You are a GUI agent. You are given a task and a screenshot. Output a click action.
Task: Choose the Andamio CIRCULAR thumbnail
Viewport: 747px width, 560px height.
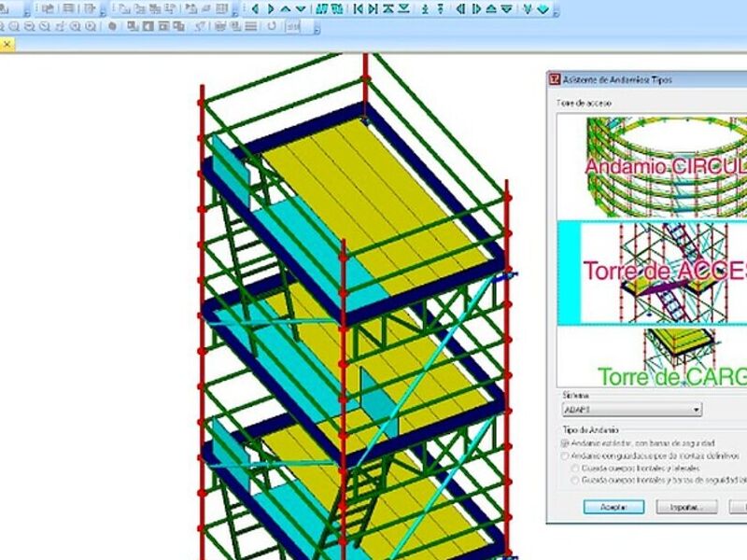[x=652, y=165]
